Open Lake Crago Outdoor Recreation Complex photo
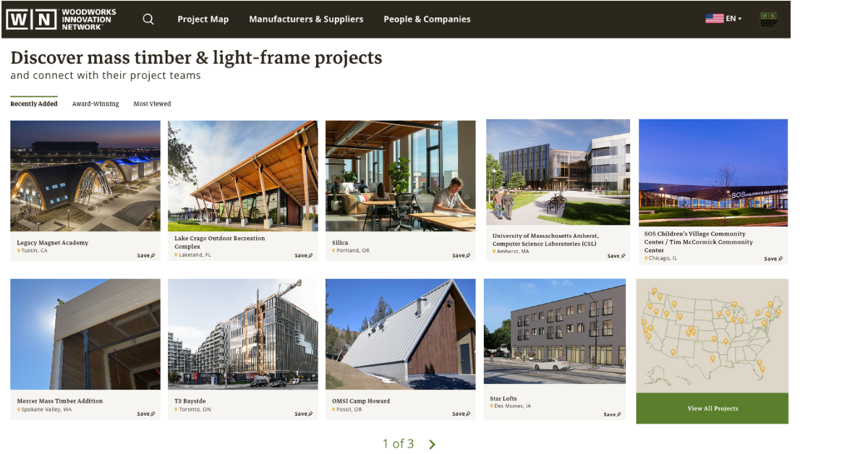The width and height of the screenshot is (868, 454). (x=242, y=176)
